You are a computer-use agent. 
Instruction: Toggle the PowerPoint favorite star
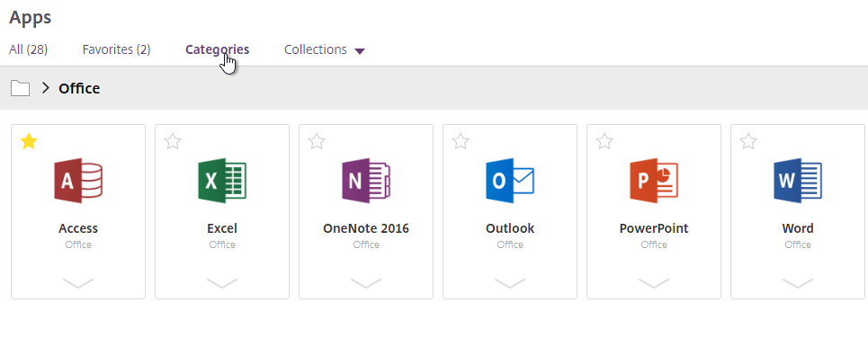(x=604, y=142)
